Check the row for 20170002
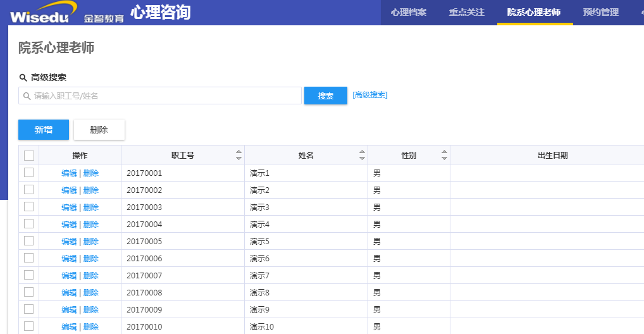644x334 pixels. pyautogui.click(x=28, y=189)
